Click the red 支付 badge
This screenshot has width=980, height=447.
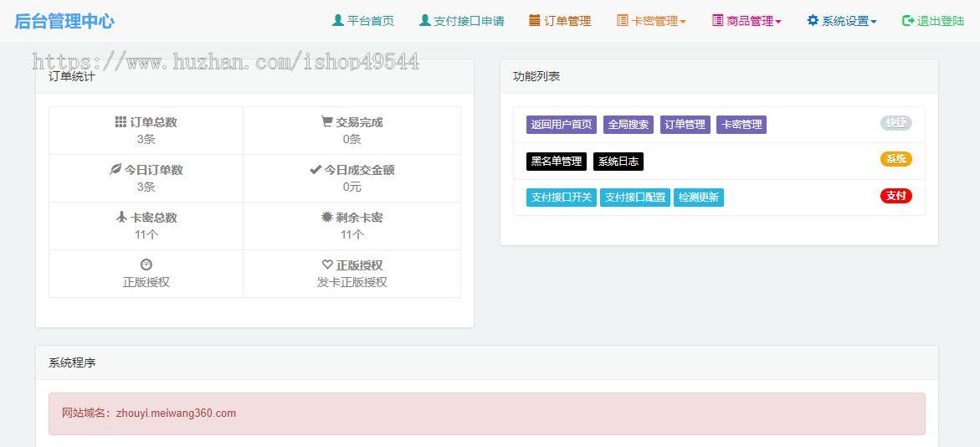coord(896,196)
